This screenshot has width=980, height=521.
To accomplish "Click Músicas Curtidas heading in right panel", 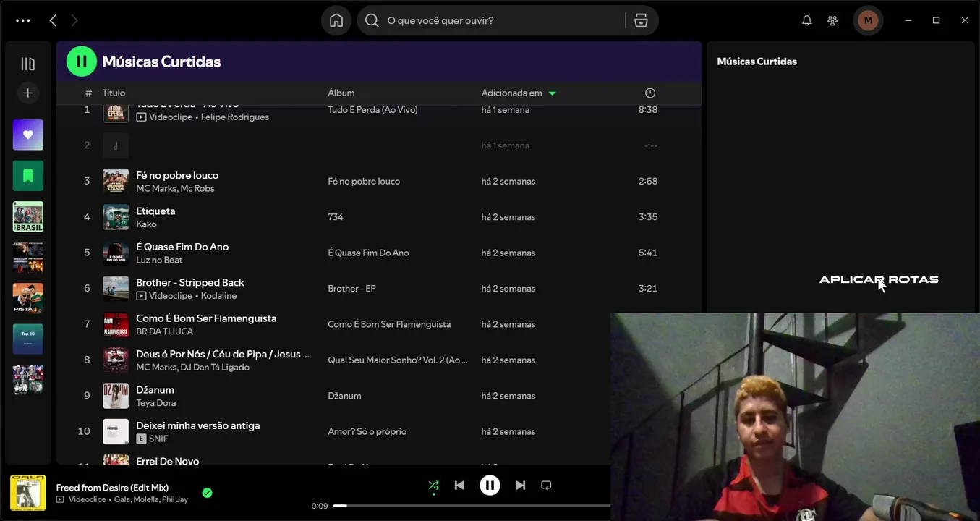I will point(757,62).
